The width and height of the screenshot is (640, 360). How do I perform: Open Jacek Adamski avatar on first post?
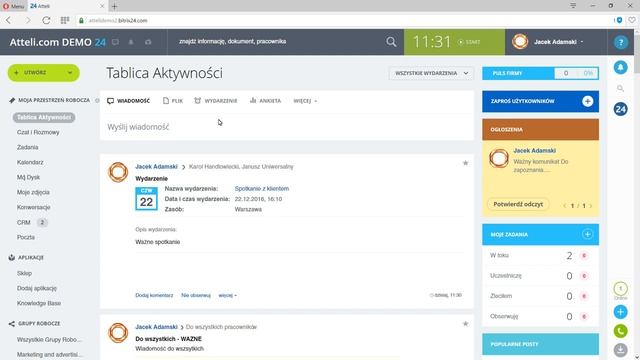pos(118,172)
